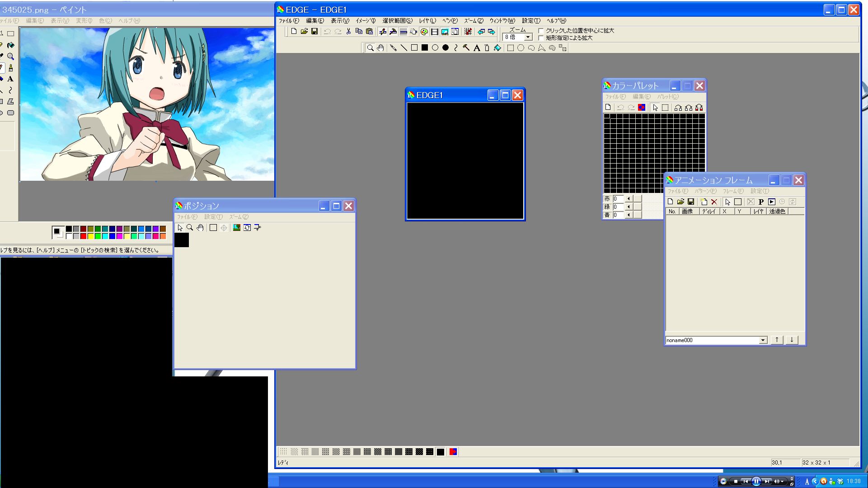
Task: Open ファイル(F) menu in EDGE main window
Action: [x=288, y=21]
